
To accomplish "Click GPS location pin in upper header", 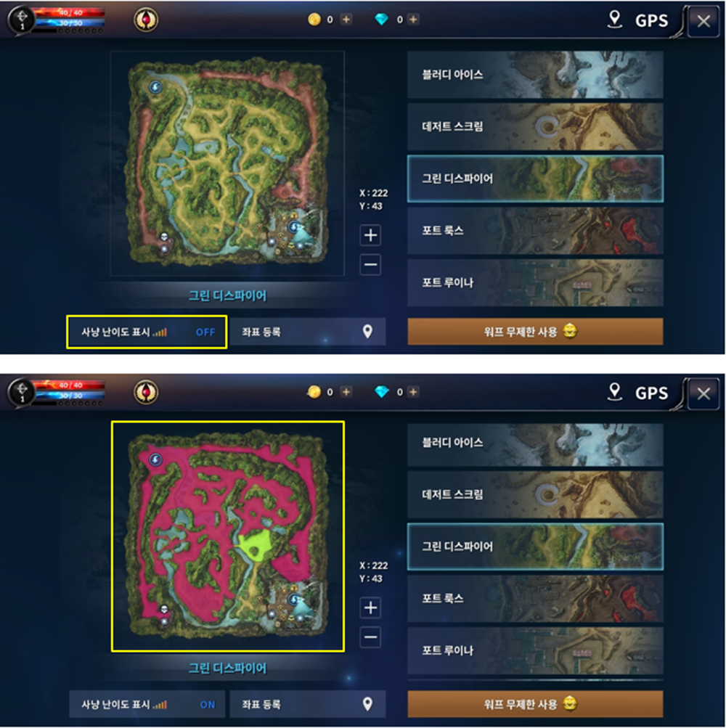I will (614, 20).
